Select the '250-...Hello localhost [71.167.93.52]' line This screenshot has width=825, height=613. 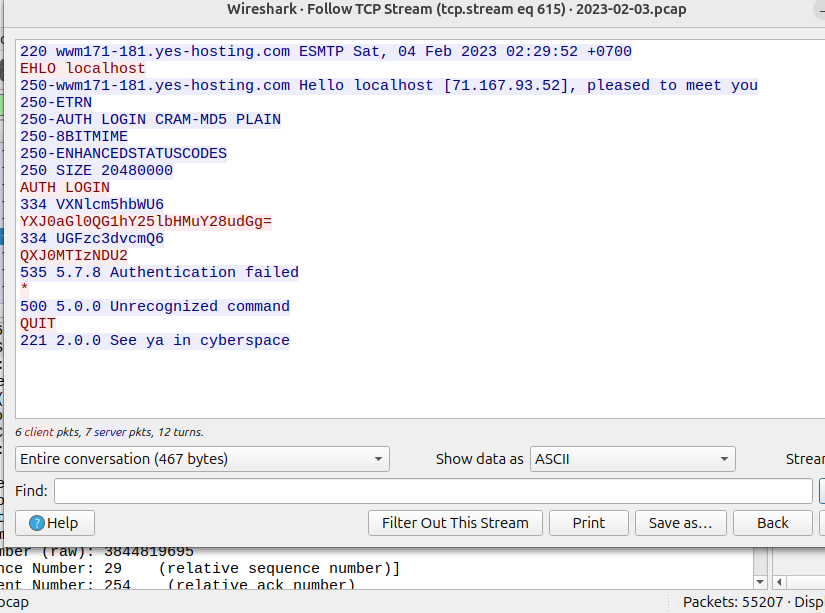pos(389,85)
